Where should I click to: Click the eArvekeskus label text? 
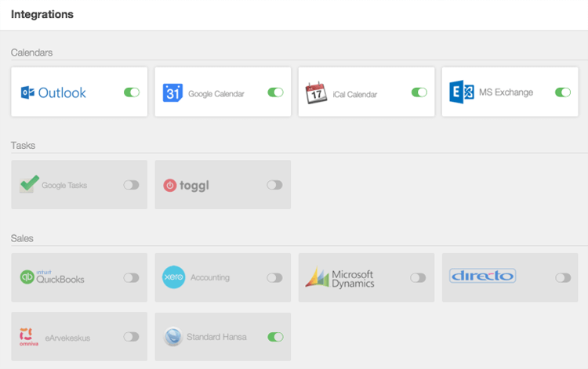[67, 338]
